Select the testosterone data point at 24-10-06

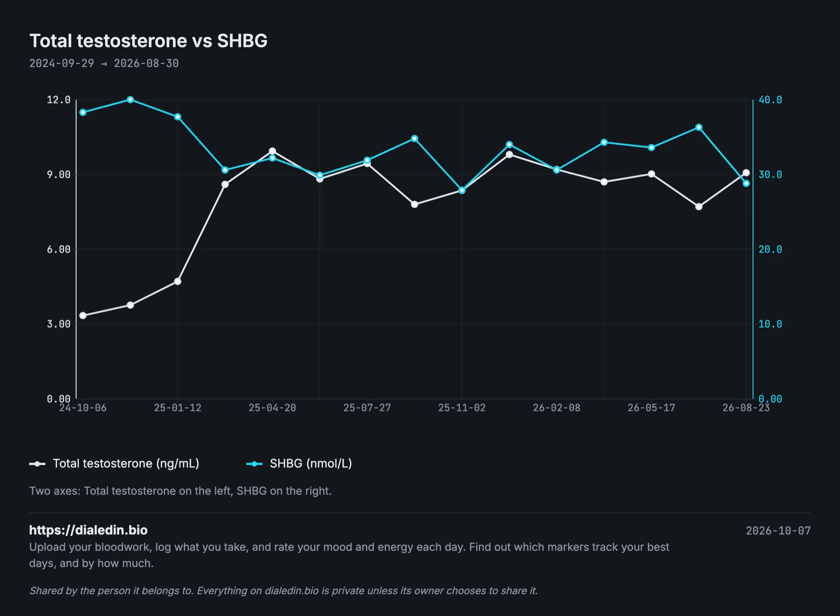83,315
